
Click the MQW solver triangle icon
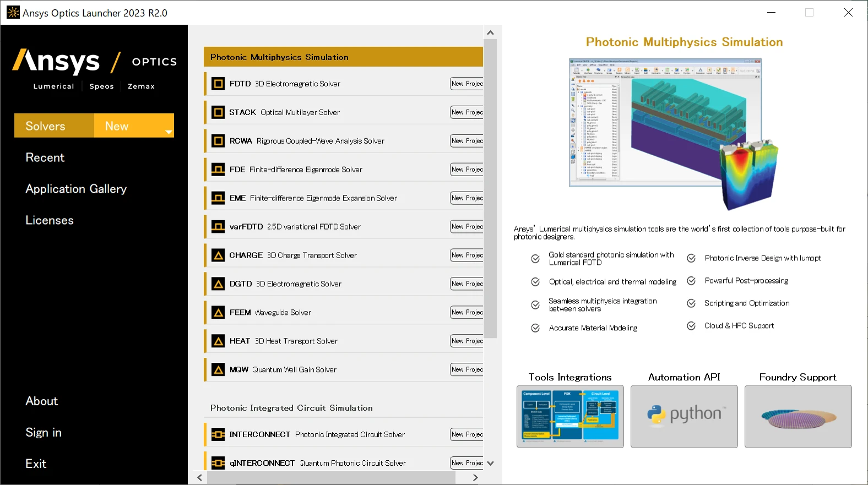pyautogui.click(x=218, y=370)
